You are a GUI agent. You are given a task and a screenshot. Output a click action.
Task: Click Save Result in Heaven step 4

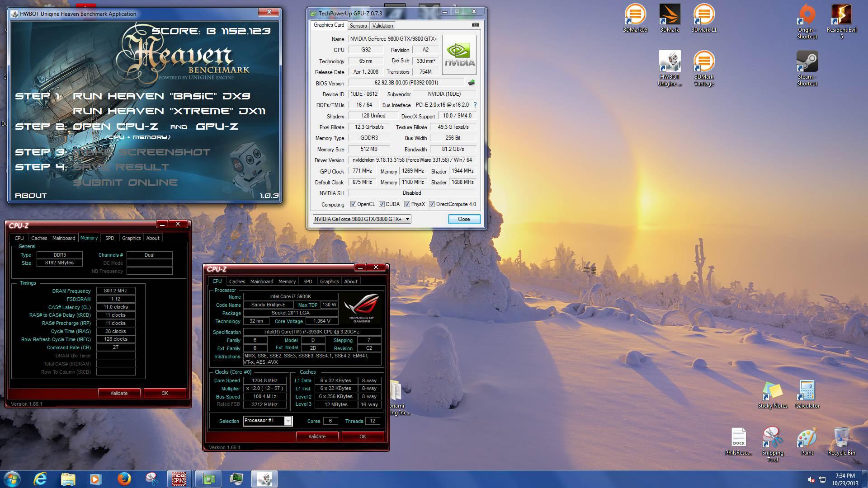click(x=121, y=167)
